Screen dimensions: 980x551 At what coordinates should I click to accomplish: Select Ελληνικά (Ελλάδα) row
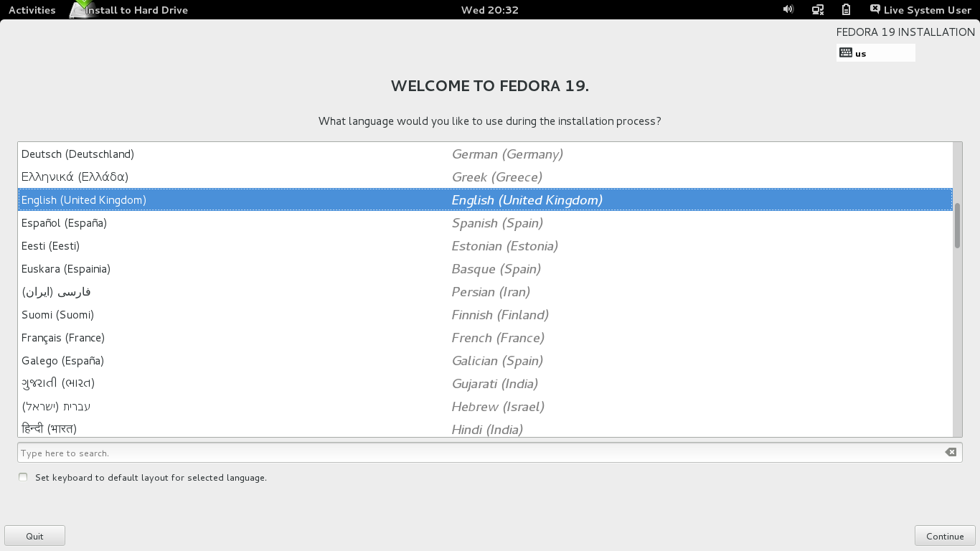485,176
